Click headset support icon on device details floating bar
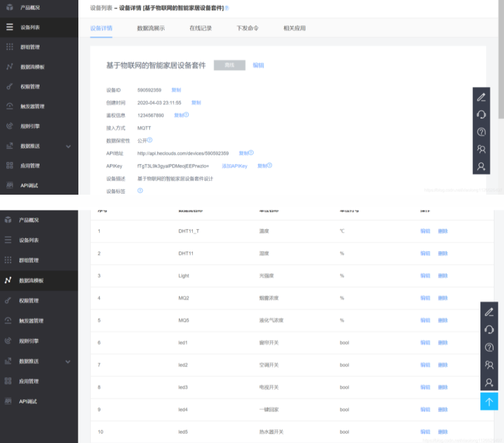Viewport: 504px width, 443px height. pyautogui.click(x=481, y=115)
